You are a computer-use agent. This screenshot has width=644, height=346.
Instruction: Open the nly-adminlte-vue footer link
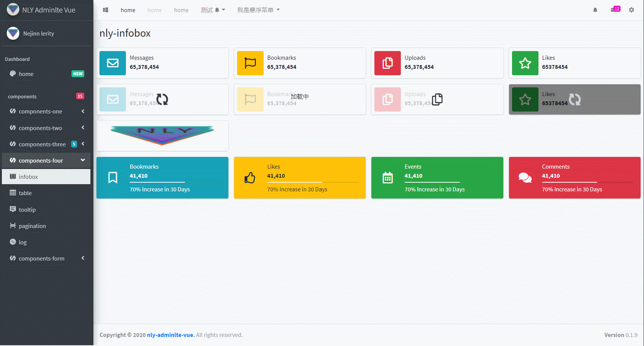tap(170, 335)
